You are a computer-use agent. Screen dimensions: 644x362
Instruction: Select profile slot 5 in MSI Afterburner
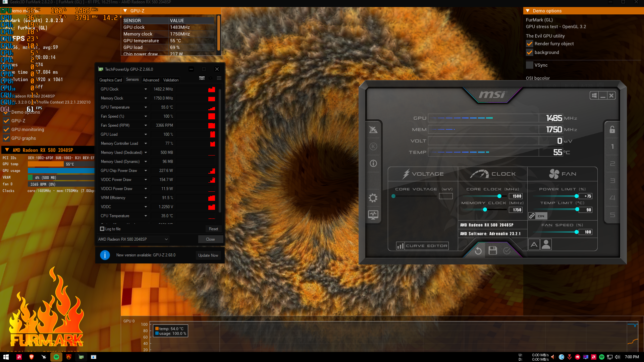click(x=612, y=215)
